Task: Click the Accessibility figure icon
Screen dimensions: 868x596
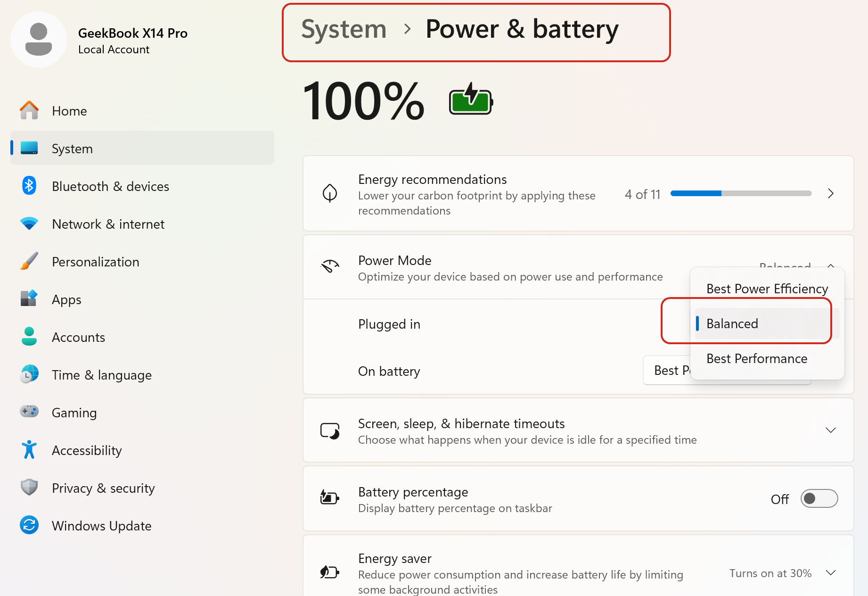Action: 29,449
